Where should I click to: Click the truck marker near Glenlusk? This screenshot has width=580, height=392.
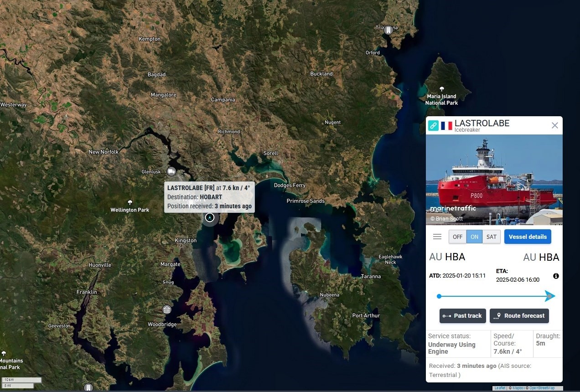pyautogui.click(x=171, y=171)
